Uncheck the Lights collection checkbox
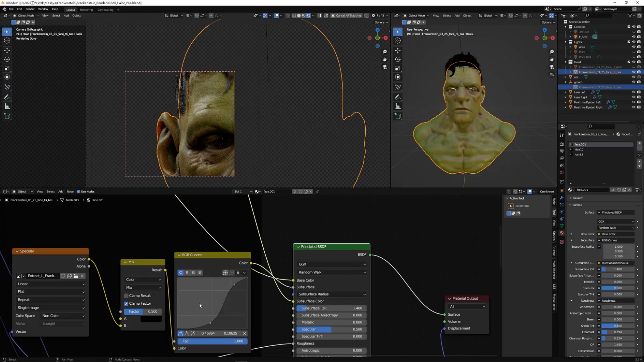This screenshot has width=644, height=362. [629, 42]
